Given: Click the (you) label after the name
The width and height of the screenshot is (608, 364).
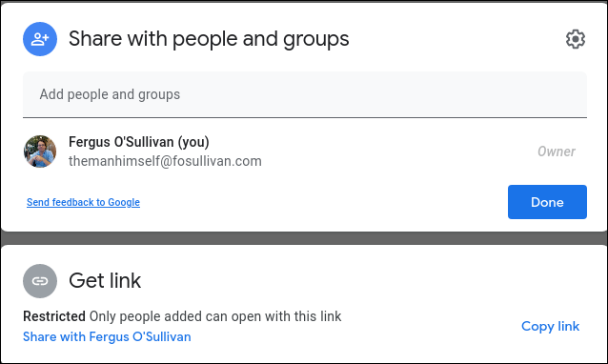Looking at the screenshot, I should click(x=193, y=142).
